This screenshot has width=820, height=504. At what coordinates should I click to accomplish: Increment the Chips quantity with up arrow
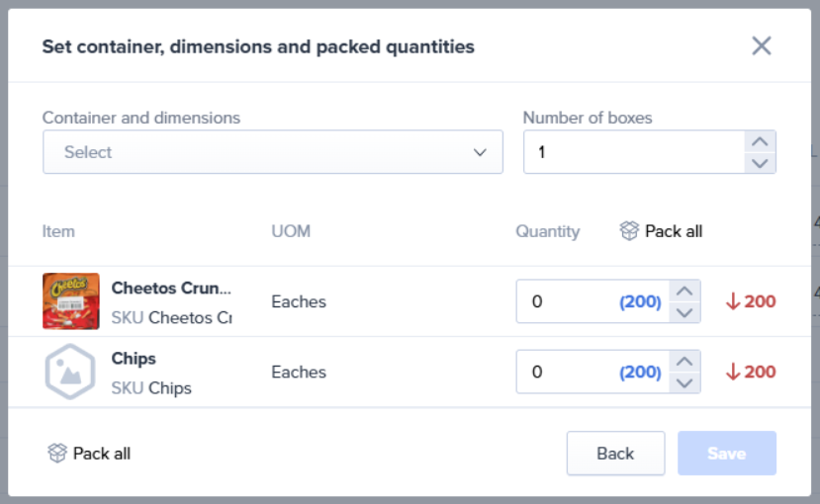[684, 362]
